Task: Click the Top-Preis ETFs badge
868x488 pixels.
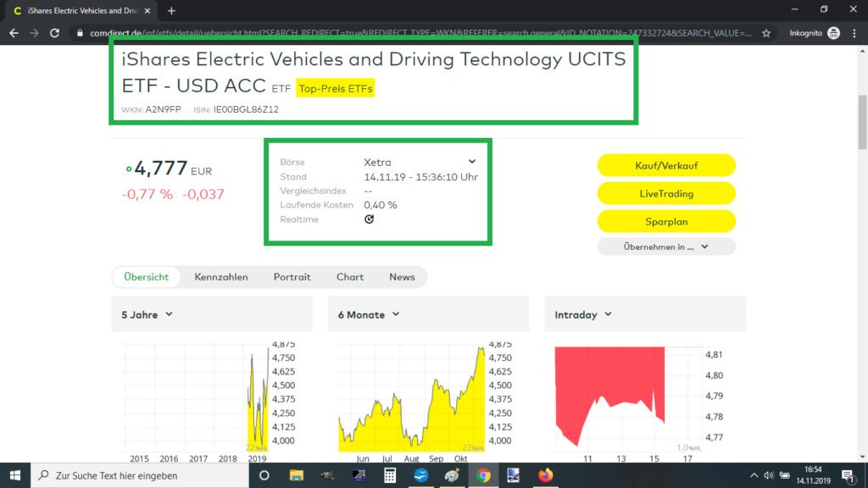Action: pos(336,88)
